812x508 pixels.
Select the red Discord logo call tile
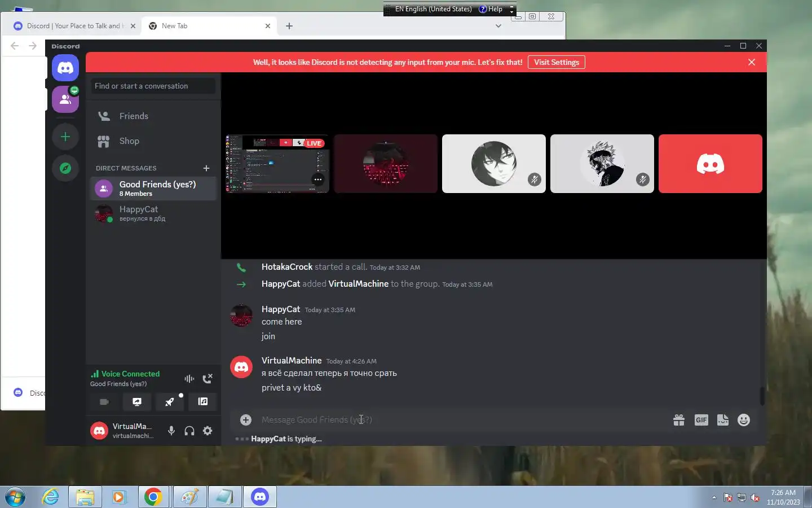click(x=710, y=164)
